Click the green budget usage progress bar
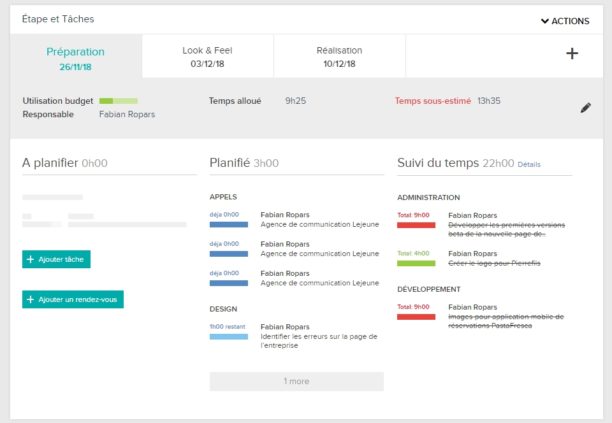The height and width of the screenshot is (423, 612). click(x=118, y=101)
